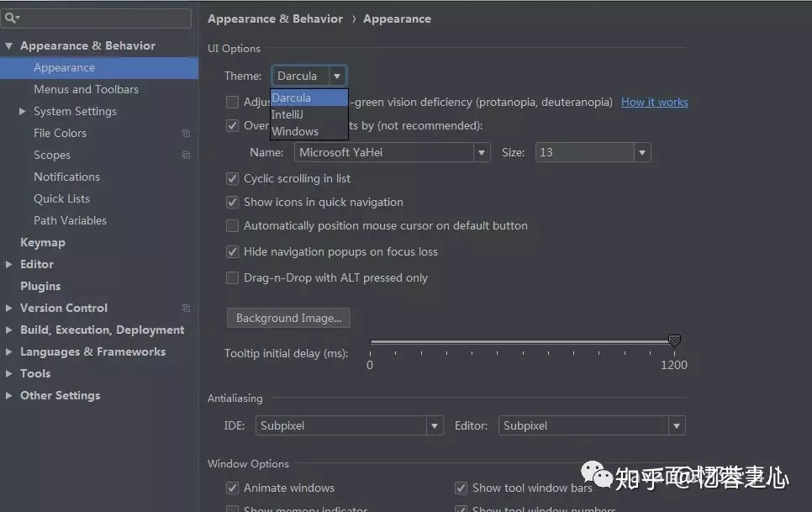Open the How it works link
Screen dimensions: 812x512
pos(655,103)
